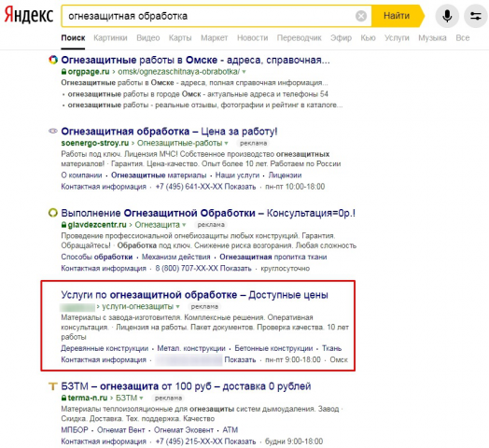
Task: Open search settings with the sliders icon
Action: (x=476, y=16)
